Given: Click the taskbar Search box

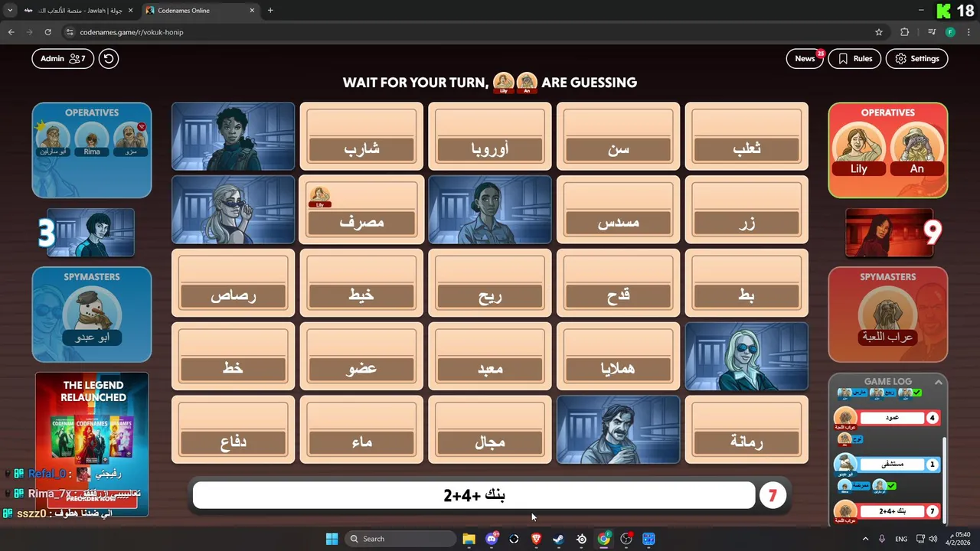Looking at the screenshot, I should click(400, 539).
